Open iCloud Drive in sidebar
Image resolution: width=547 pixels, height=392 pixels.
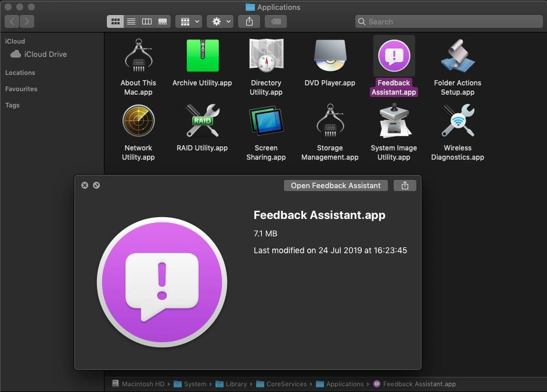[x=45, y=55]
